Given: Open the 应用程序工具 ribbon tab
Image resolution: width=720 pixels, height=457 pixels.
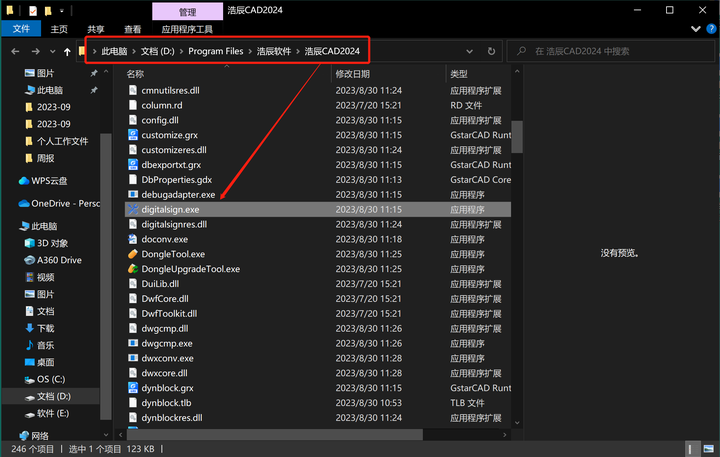Looking at the screenshot, I should (187, 29).
